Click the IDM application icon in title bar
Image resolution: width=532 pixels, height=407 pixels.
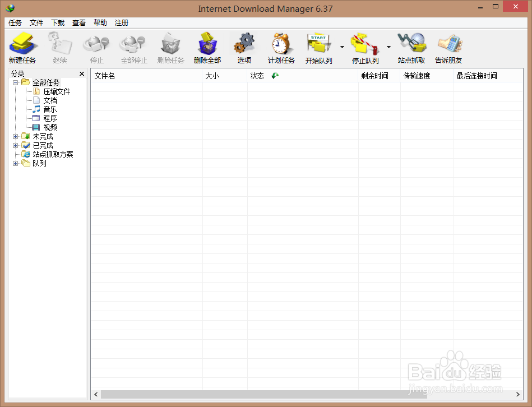pyautogui.click(x=10, y=8)
